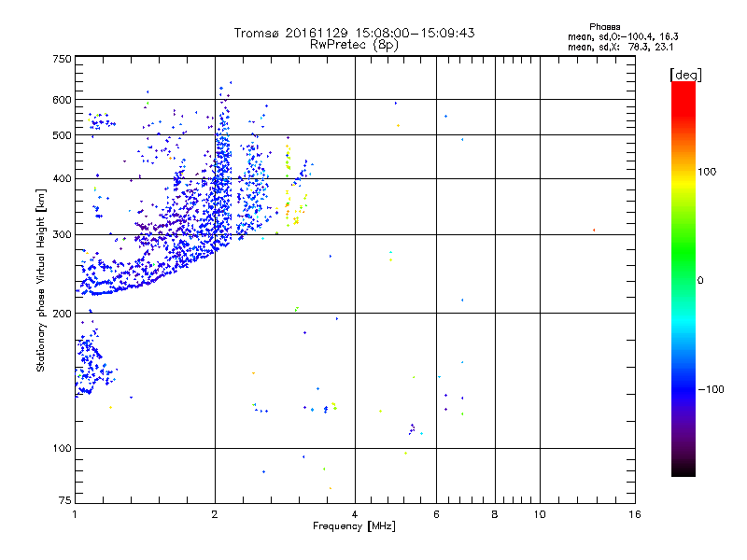Click the y-axis tick label '75'
This screenshot has width=747, height=560.
pos(65,500)
